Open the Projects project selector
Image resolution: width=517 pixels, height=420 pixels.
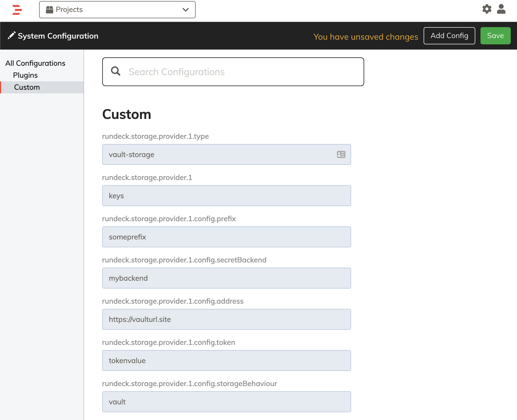(x=117, y=10)
